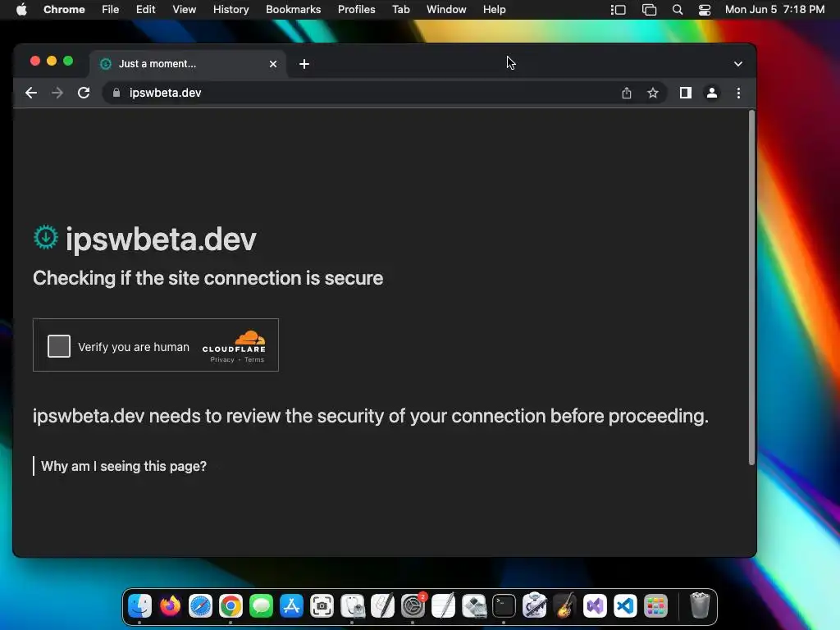Click the screen mirroring menu bar icon
840x630 pixels.
tap(649, 9)
